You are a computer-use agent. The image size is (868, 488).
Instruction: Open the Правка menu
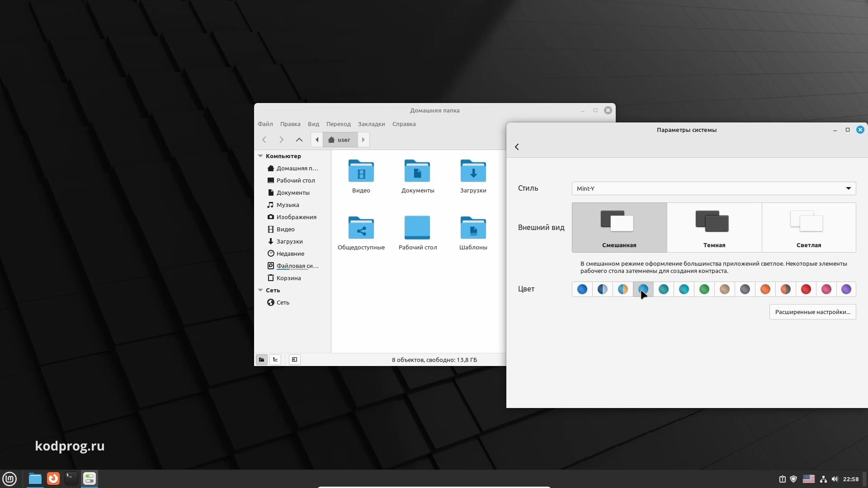[x=290, y=124]
